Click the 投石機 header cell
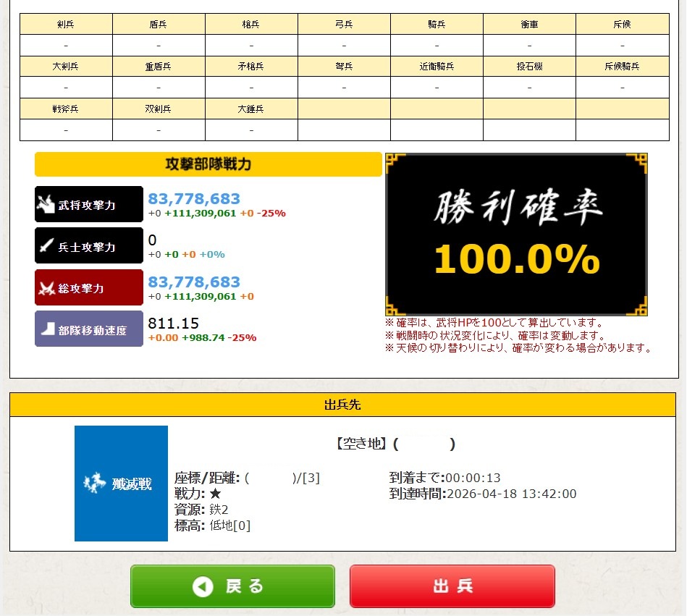 pyautogui.click(x=529, y=67)
